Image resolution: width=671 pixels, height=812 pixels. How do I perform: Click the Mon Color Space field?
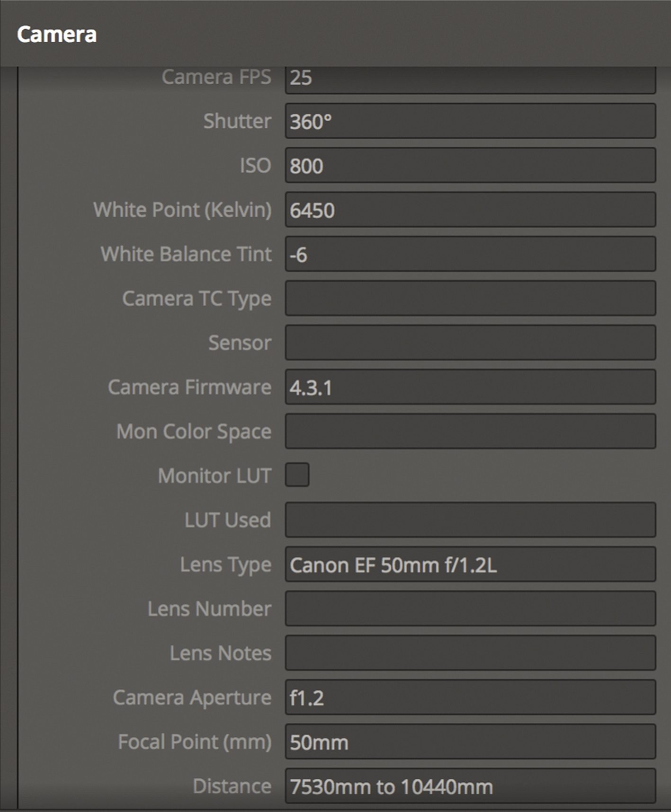coord(470,432)
